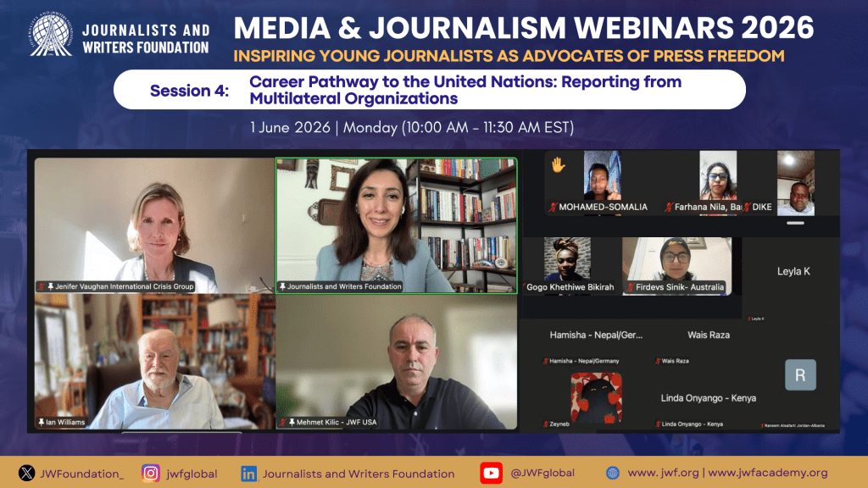Open www.jwfacademy.org link

tap(768, 473)
